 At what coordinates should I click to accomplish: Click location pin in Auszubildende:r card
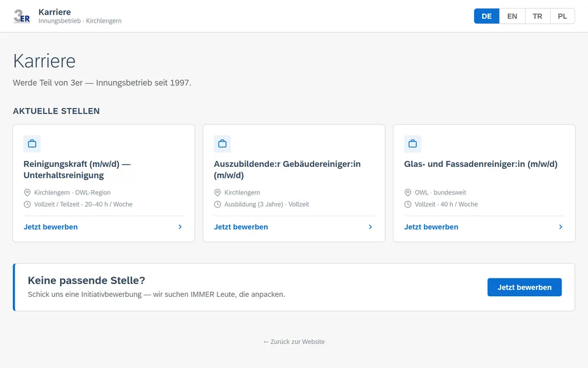point(217,193)
